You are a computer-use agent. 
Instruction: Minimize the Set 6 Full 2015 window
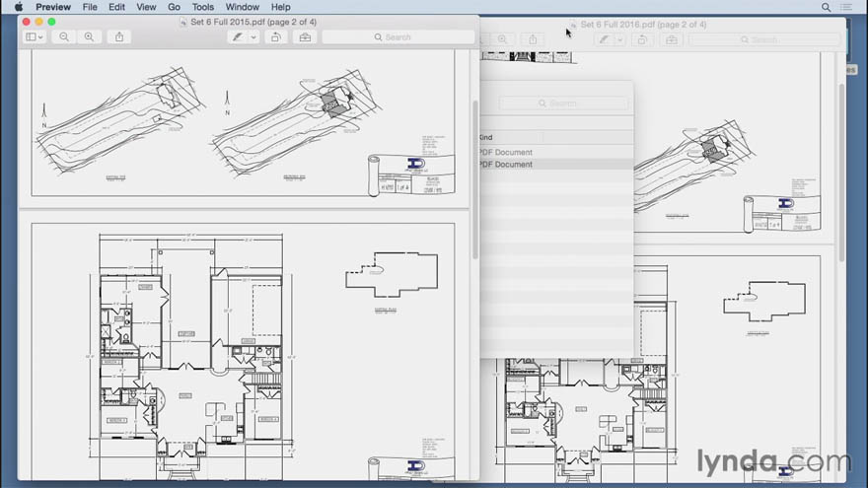(x=38, y=22)
